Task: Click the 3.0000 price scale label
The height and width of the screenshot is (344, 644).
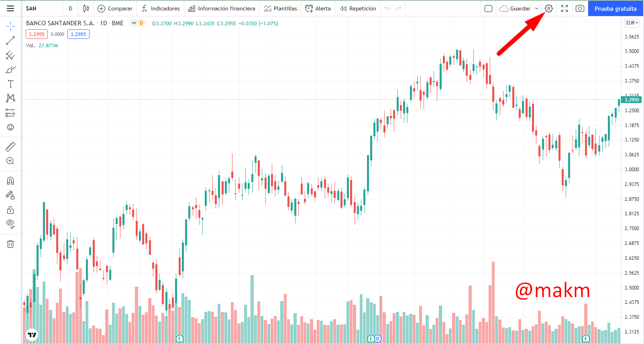Action: coord(632,170)
